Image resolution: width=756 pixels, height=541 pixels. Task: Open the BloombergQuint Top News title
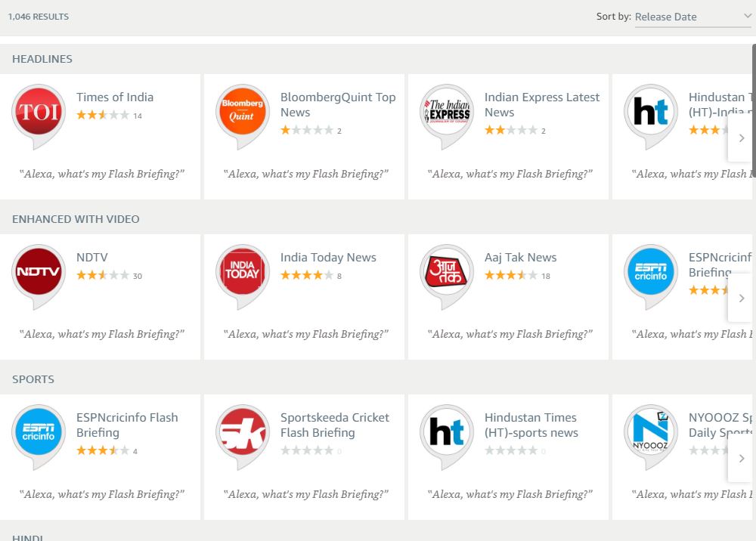338,104
